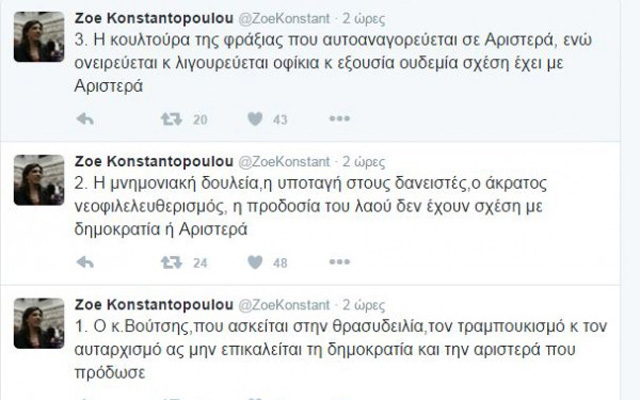Open avatar of tweet numbered 3

[x=39, y=40]
